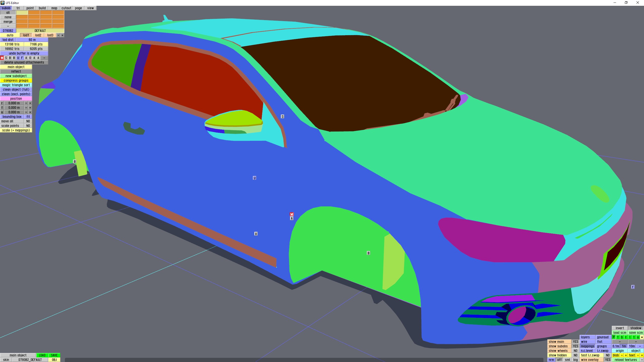This screenshot has width=644, height=362.
Task: Click the F marker label in the viewport
Action: coord(633,287)
